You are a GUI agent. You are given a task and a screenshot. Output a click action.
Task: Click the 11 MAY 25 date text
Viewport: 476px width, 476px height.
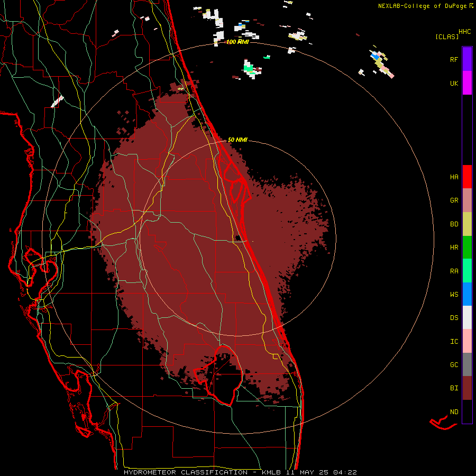[307, 472]
